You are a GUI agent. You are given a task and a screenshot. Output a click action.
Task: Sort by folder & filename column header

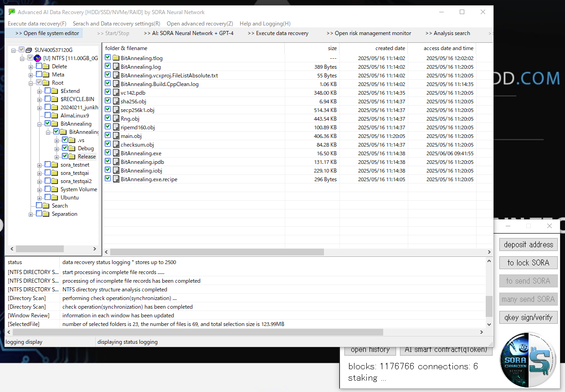(193, 48)
